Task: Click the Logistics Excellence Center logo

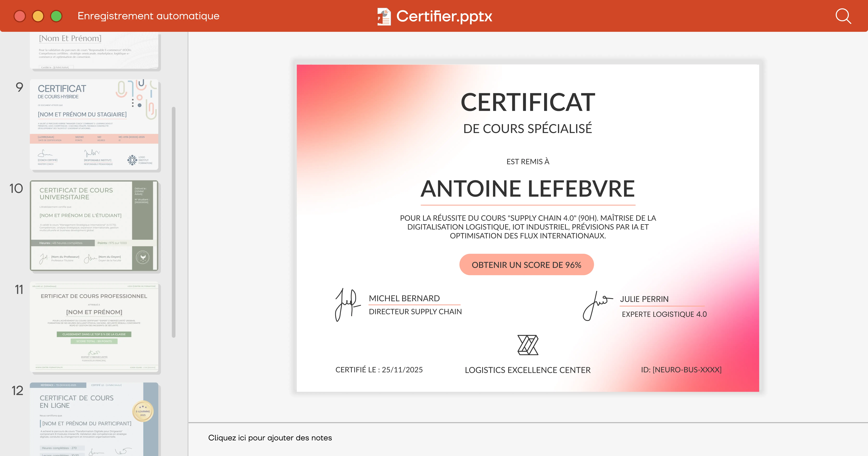Action: pos(528,345)
